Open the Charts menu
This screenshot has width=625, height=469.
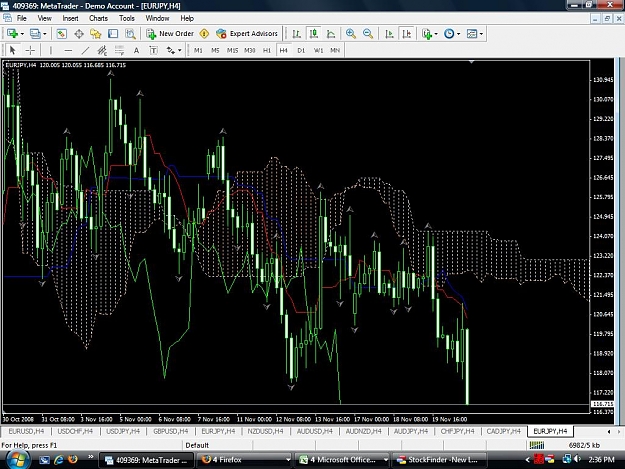(x=98, y=18)
